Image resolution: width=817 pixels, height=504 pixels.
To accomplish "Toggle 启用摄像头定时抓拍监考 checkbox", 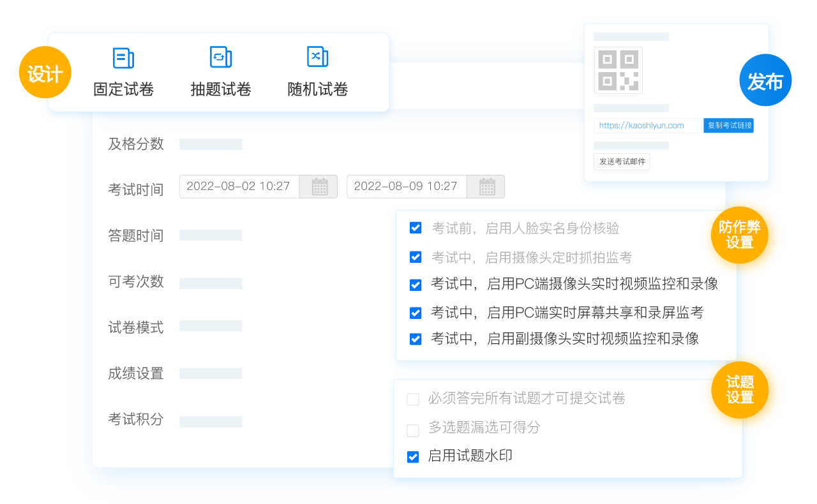I will [x=416, y=257].
